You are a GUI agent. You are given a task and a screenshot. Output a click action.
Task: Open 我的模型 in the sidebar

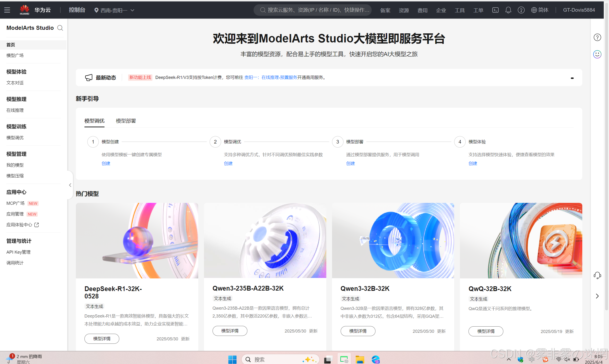[x=15, y=165]
